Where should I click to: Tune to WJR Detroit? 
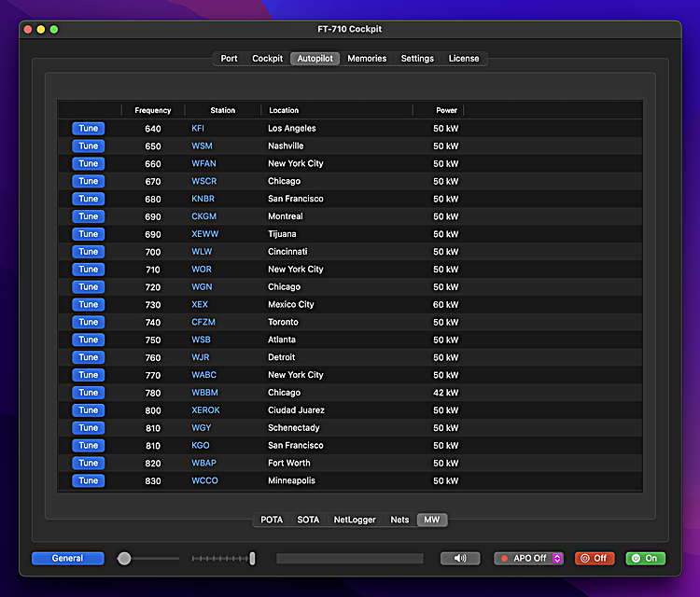(x=89, y=357)
